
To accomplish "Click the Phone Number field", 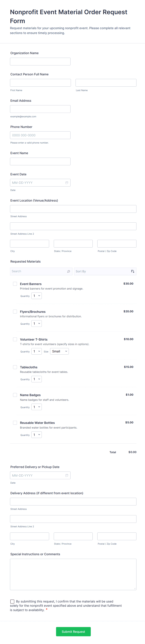I will pyautogui.click(x=40, y=135).
